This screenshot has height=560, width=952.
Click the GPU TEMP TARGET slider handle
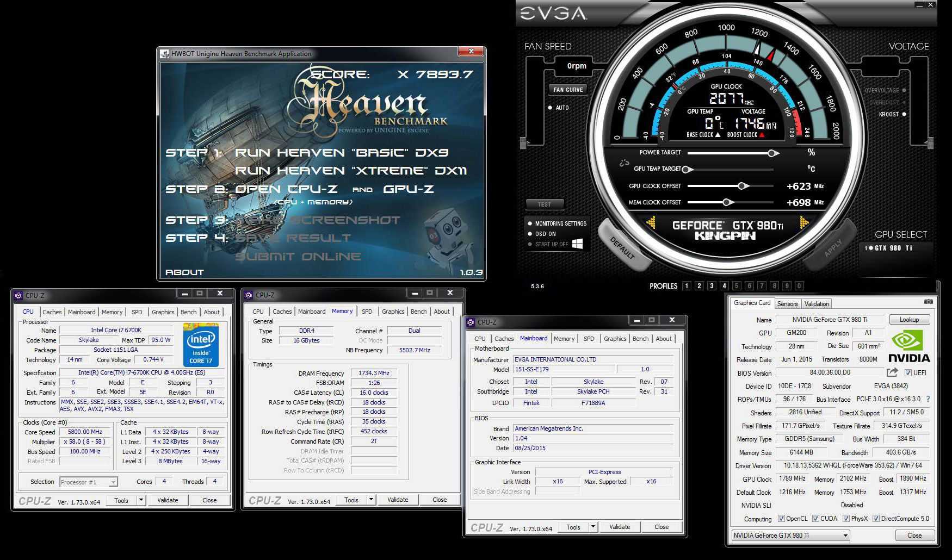(687, 169)
